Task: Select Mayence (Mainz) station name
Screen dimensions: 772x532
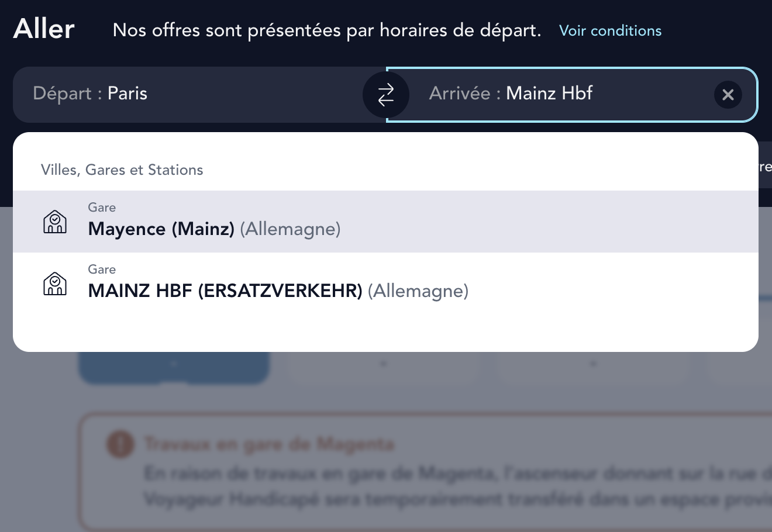Action: [x=161, y=229]
